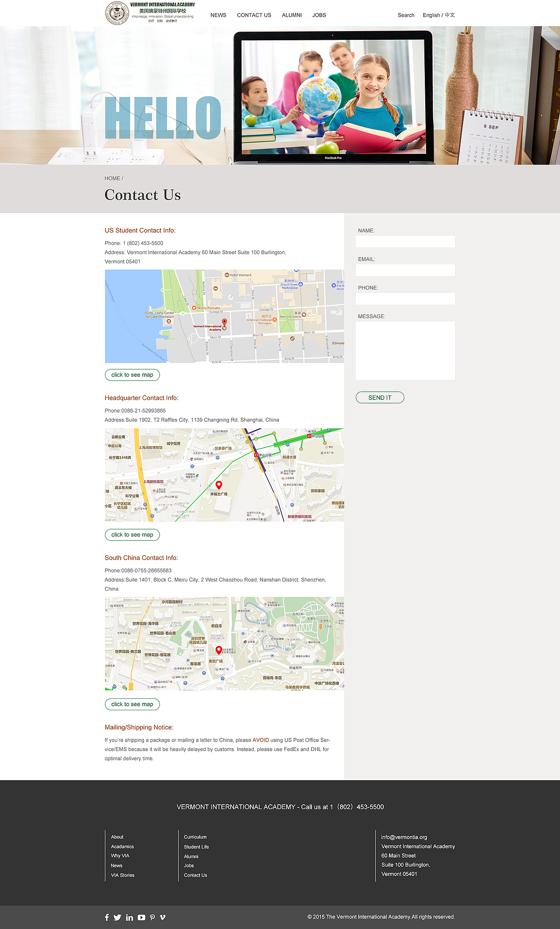Screen dimensions: 560x929
Task: Open JOBS in the top navigation
Action: click(x=319, y=15)
